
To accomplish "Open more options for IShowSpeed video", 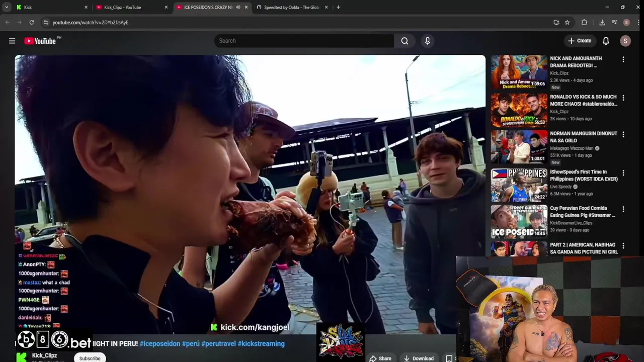I will [x=623, y=173].
